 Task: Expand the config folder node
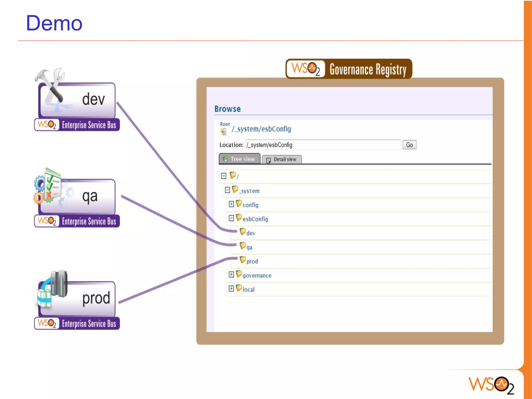click(x=231, y=204)
